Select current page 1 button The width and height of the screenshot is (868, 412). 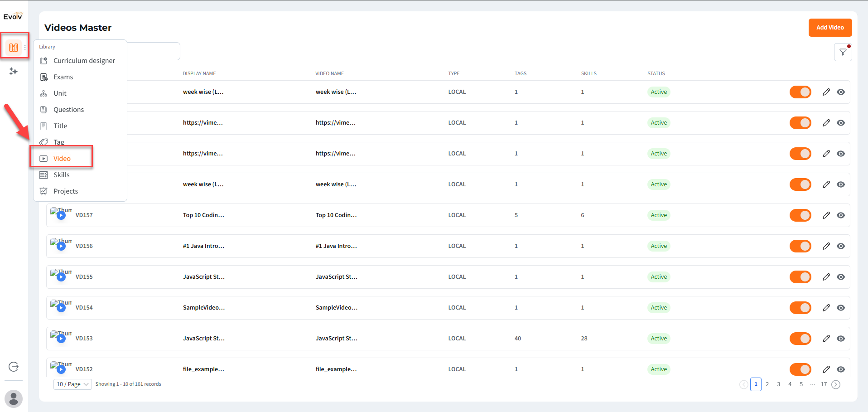coord(756,384)
